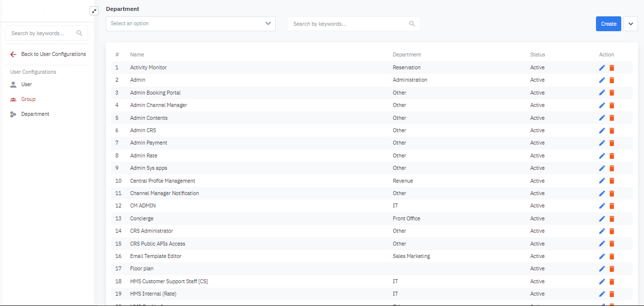644x306 pixels.
Task: Focus the main keyword search field
Action: pyautogui.click(x=349, y=24)
